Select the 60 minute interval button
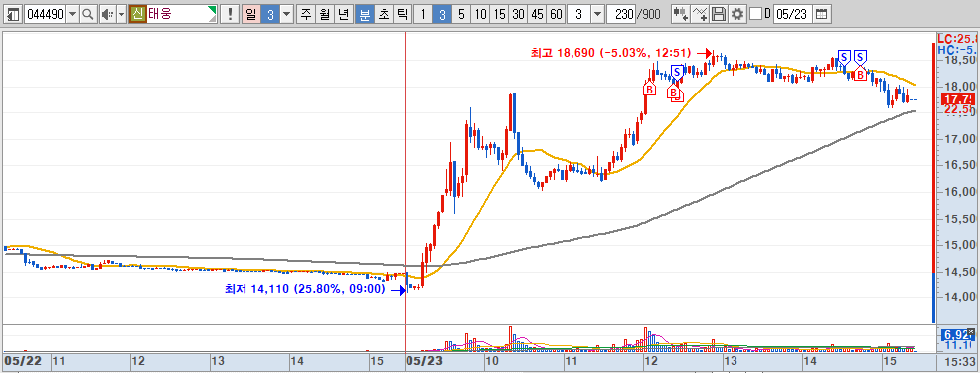 click(555, 14)
